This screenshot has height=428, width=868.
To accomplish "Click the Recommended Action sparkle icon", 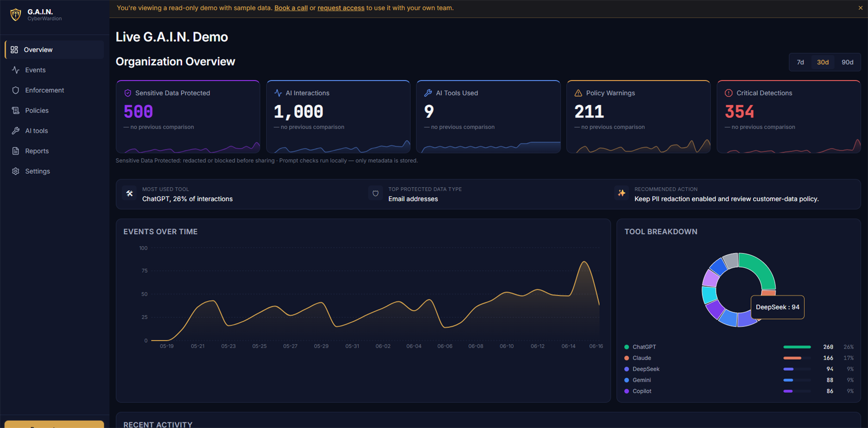I will pyautogui.click(x=622, y=194).
